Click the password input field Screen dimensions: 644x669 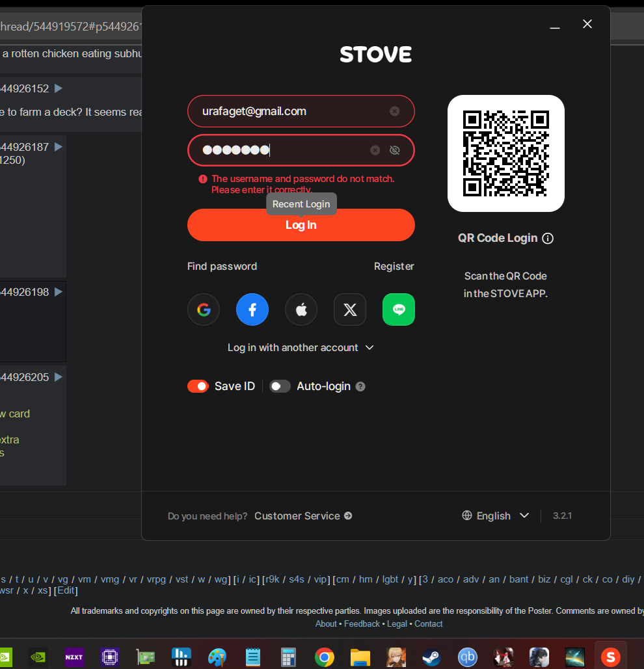[301, 150]
